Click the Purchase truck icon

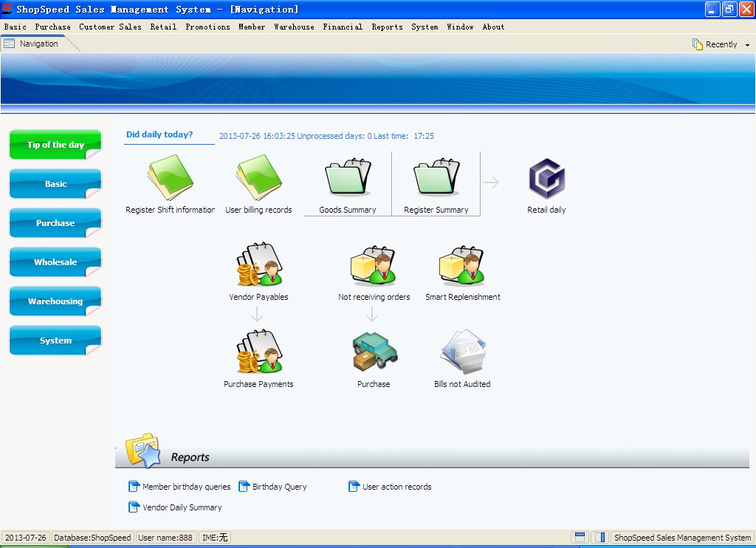tap(374, 352)
